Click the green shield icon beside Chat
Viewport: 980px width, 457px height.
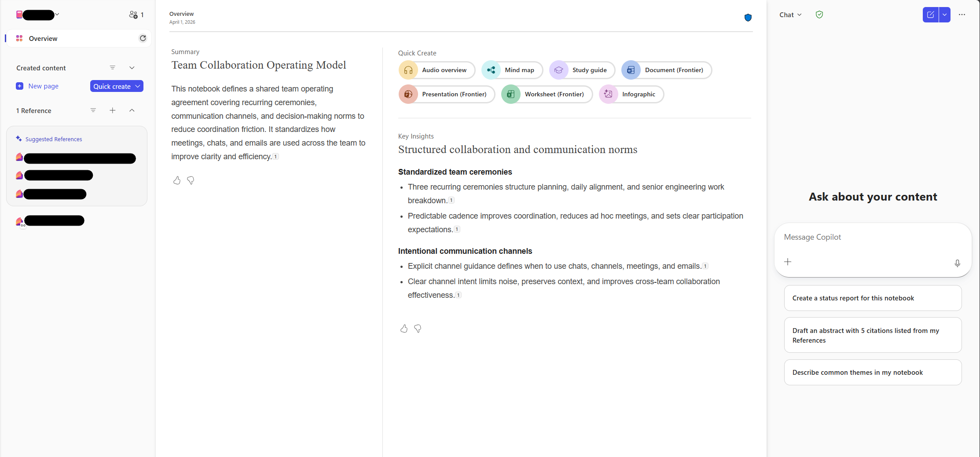(x=819, y=15)
